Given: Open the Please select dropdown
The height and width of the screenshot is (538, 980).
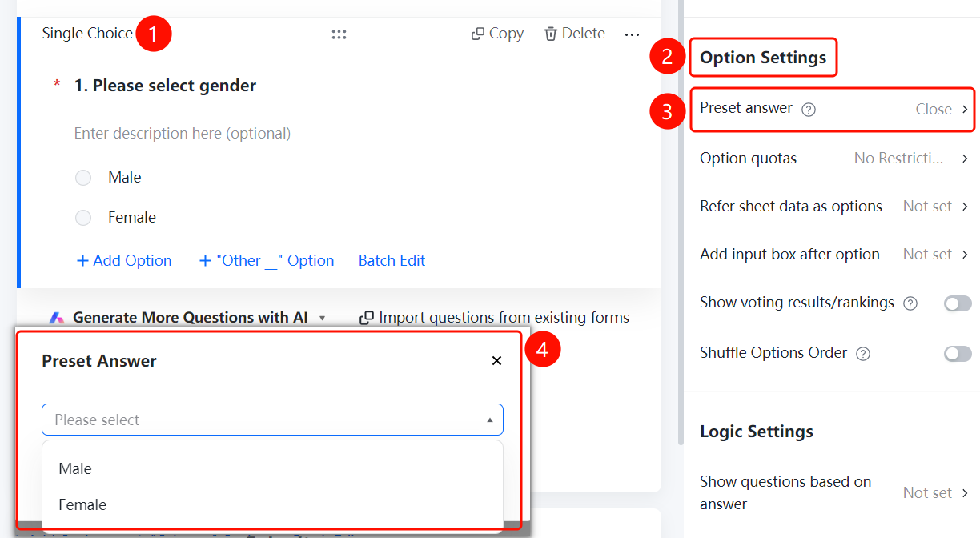Looking at the screenshot, I should click(272, 420).
